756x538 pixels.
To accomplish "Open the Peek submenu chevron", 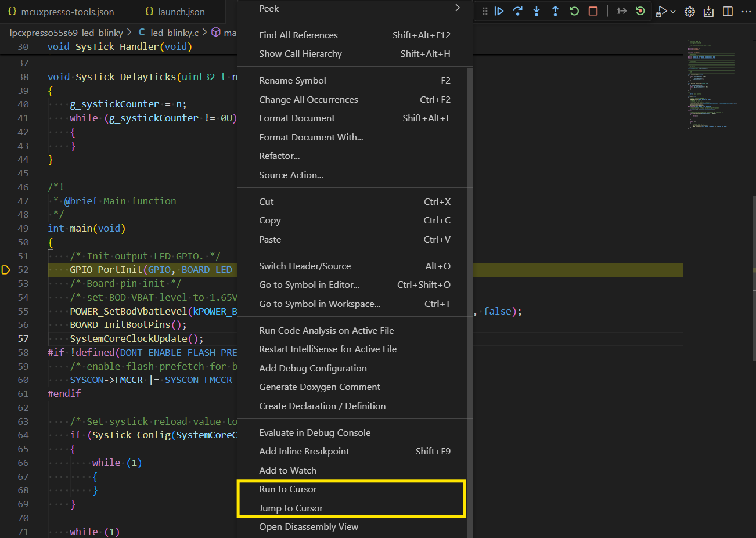I will (x=458, y=8).
